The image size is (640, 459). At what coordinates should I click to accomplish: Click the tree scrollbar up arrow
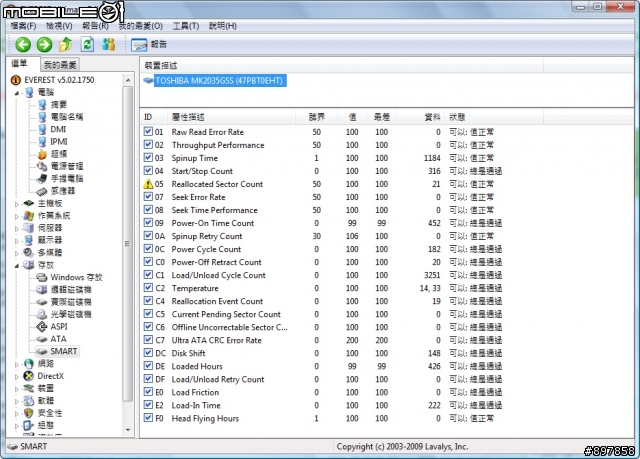(x=128, y=80)
